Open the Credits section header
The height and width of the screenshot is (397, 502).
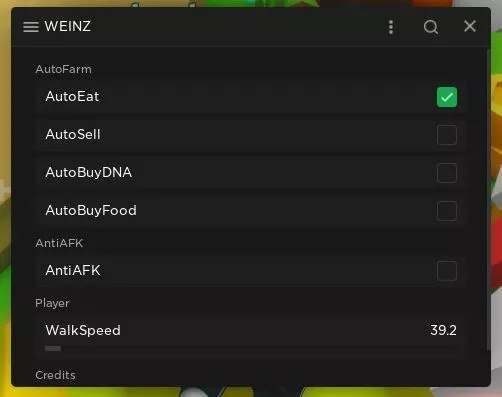click(x=55, y=375)
